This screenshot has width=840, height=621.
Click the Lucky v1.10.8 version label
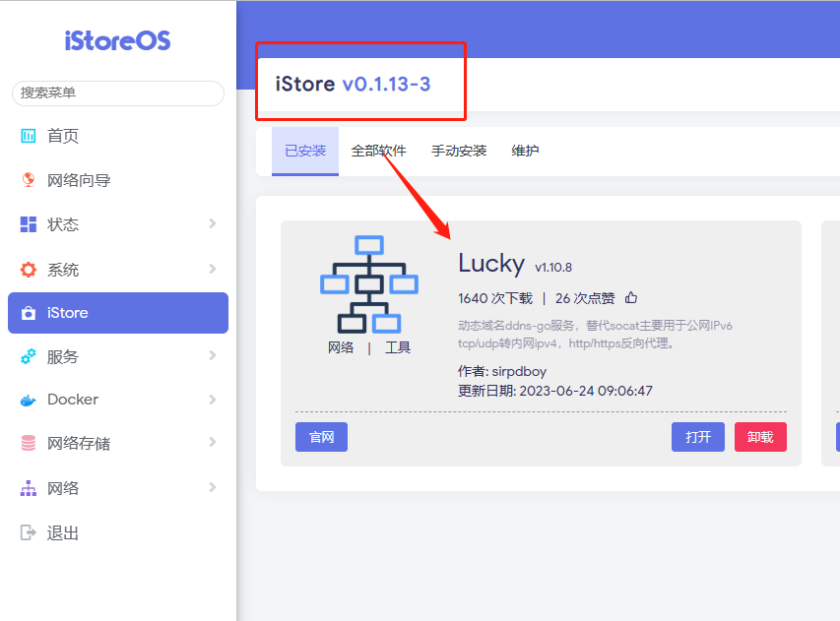553,267
